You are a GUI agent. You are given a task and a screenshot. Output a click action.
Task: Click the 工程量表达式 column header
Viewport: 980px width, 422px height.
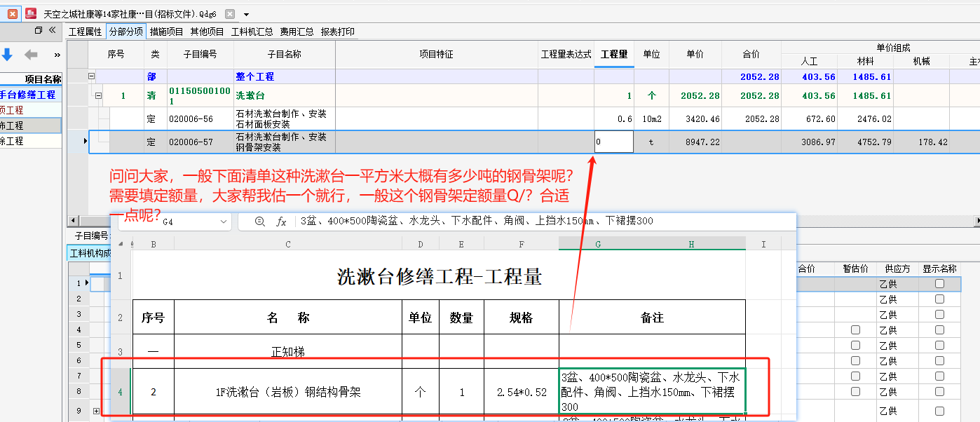tap(566, 55)
